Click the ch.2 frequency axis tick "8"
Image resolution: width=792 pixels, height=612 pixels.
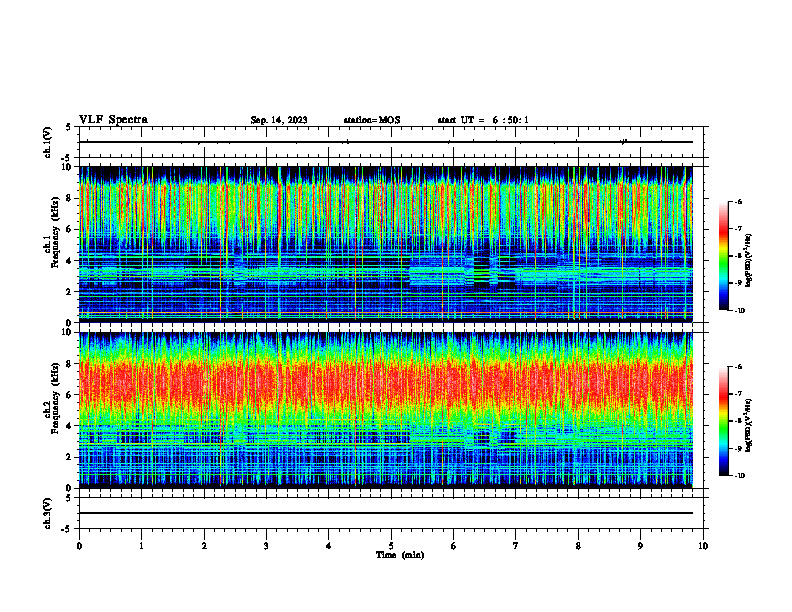[70, 364]
